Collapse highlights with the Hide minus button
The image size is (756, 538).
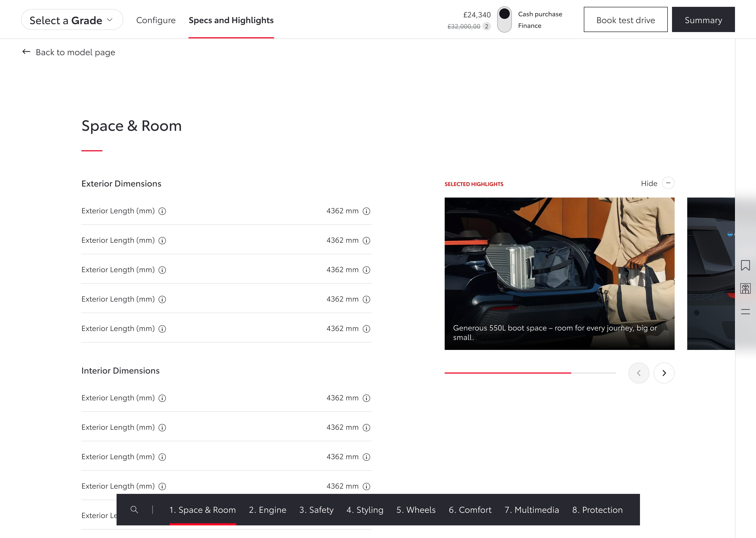[x=668, y=183]
